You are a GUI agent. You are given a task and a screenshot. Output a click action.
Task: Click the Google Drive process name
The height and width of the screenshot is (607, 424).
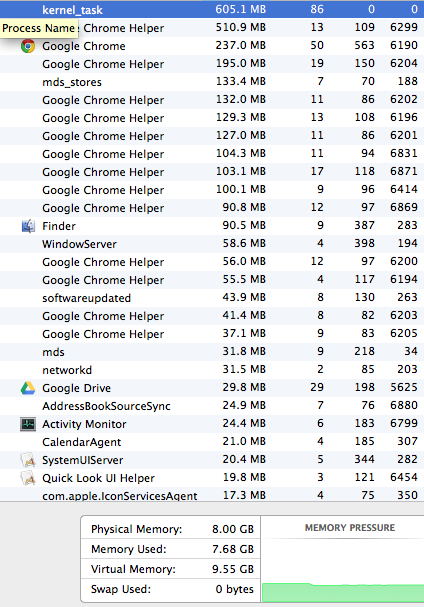pyautogui.click(x=77, y=388)
